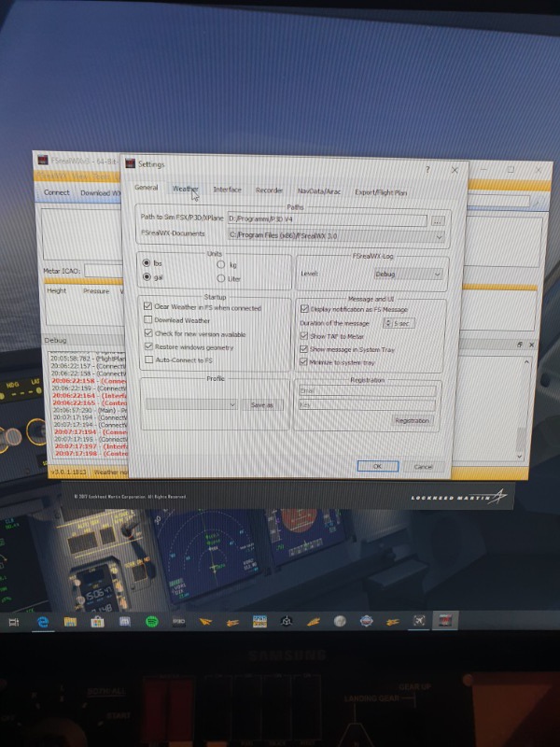The width and height of the screenshot is (560, 747).
Task: Confirm settings with the OK button
Action: point(378,466)
